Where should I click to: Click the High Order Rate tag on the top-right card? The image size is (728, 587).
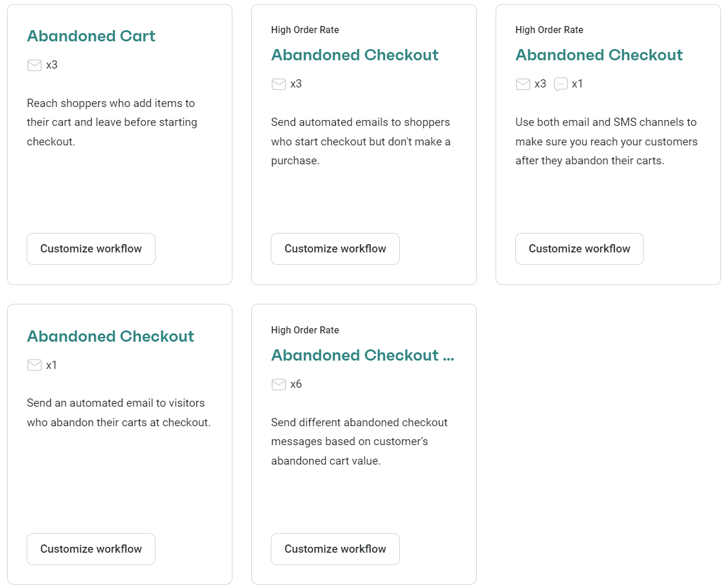click(x=549, y=30)
